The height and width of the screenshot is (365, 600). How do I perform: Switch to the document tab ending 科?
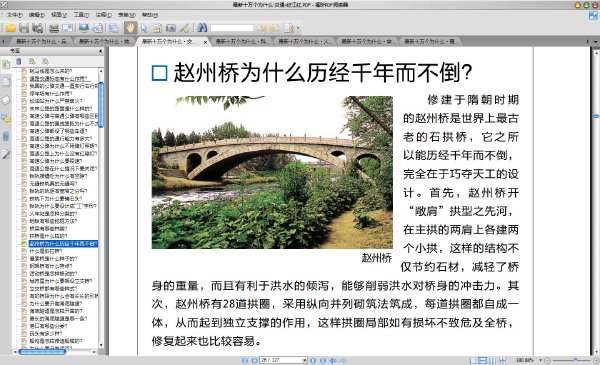241,41
